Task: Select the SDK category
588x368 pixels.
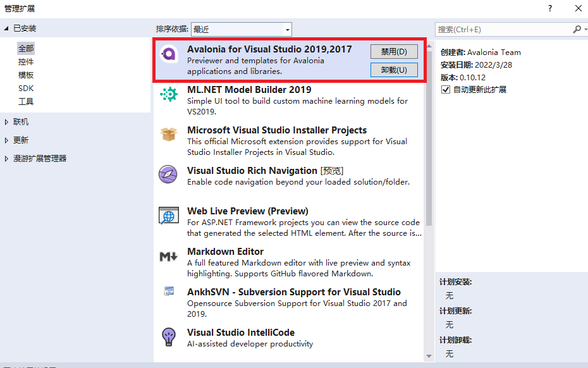Action: pos(26,88)
